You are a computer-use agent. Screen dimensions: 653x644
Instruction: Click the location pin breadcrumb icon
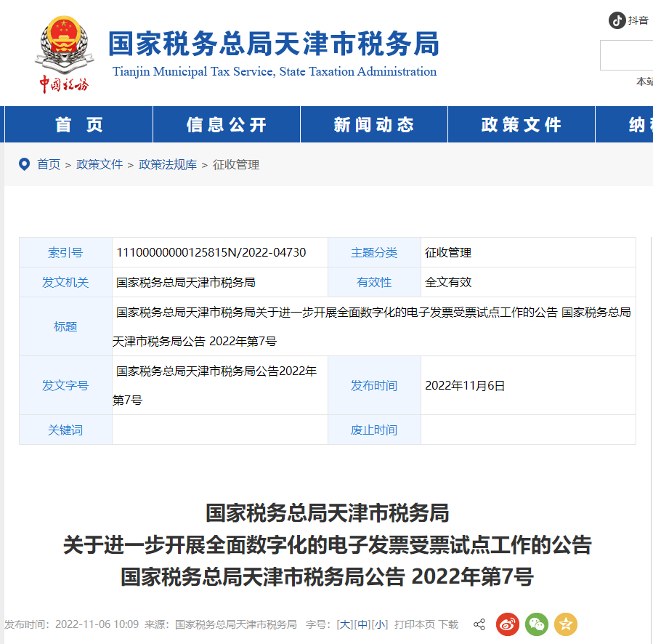pyautogui.click(x=24, y=164)
